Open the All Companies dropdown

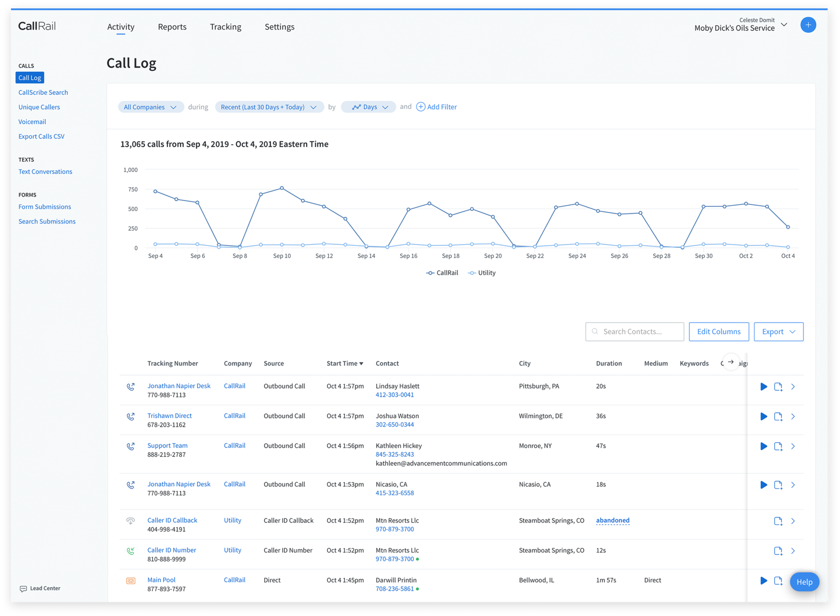[150, 107]
